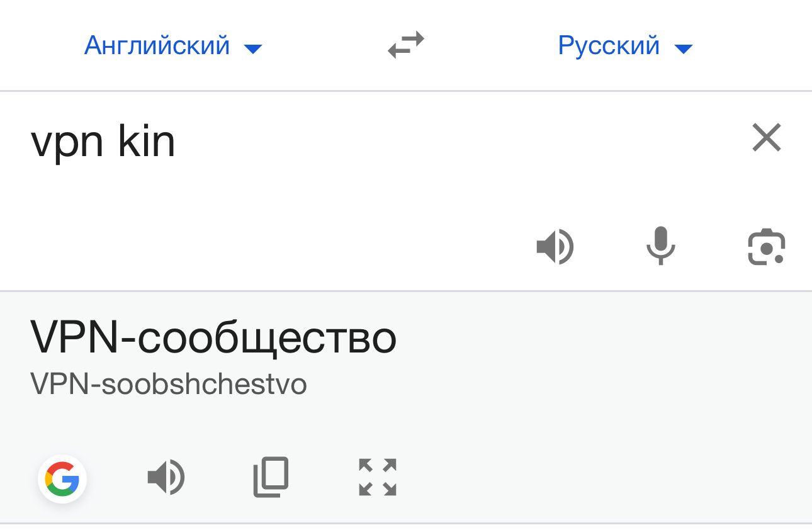Click the arrow next to Русский

(x=683, y=48)
